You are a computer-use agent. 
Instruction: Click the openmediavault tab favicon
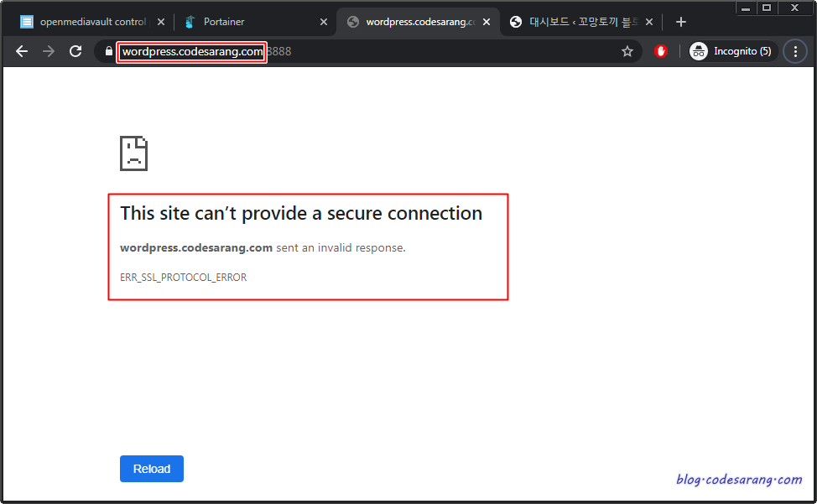click(x=27, y=22)
